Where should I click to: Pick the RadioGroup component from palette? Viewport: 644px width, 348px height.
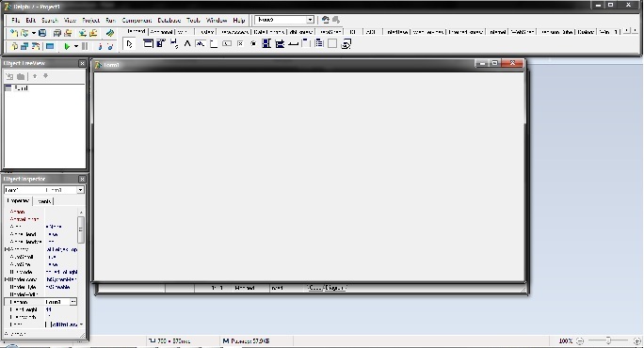click(x=319, y=43)
